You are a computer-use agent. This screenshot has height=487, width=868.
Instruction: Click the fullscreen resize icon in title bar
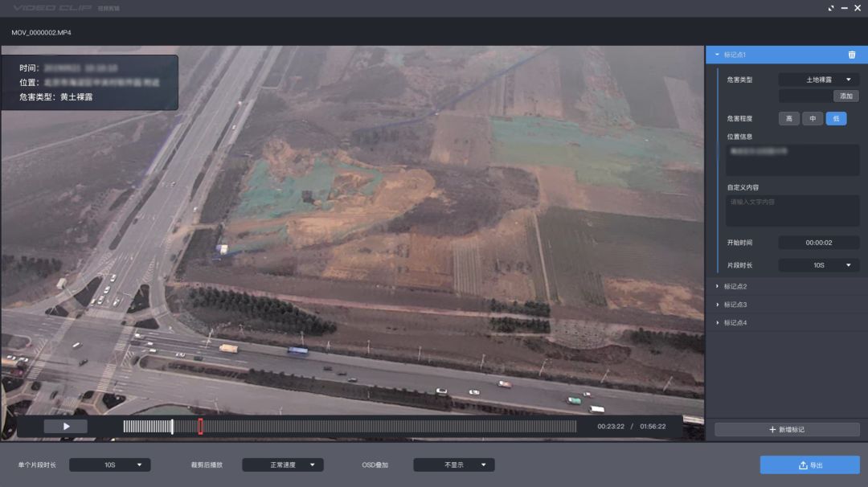pos(831,8)
